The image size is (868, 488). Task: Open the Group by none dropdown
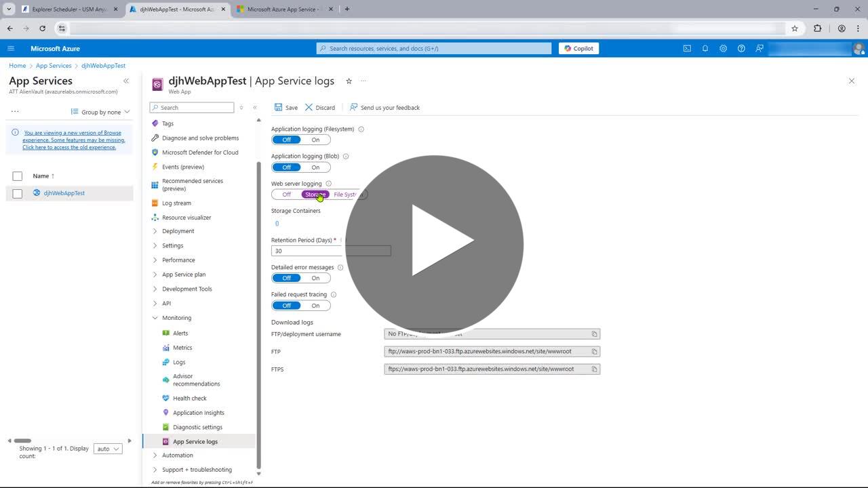[100, 112]
